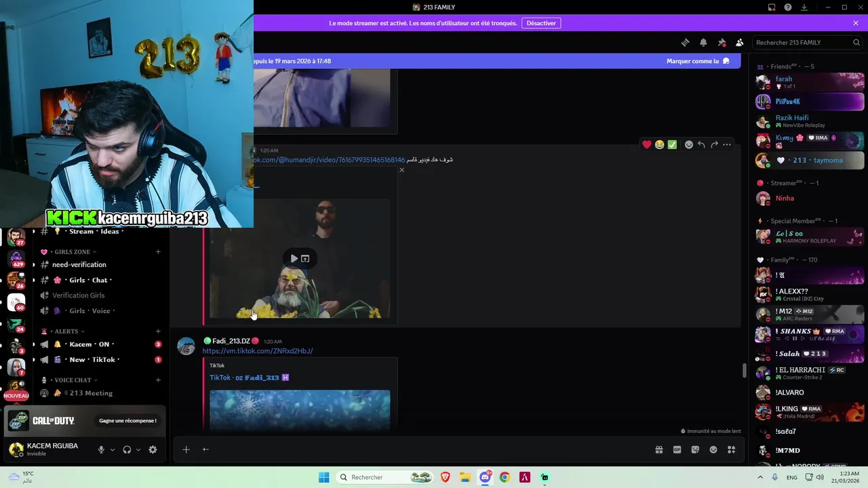Expand the microphone input options chevron
The width and height of the screenshot is (868, 488).
point(113,449)
